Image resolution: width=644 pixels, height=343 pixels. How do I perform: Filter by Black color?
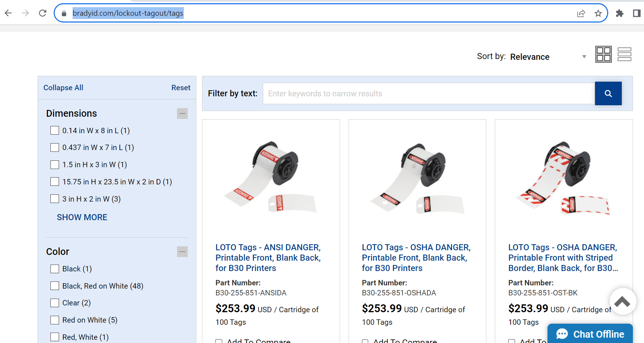coord(55,269)
